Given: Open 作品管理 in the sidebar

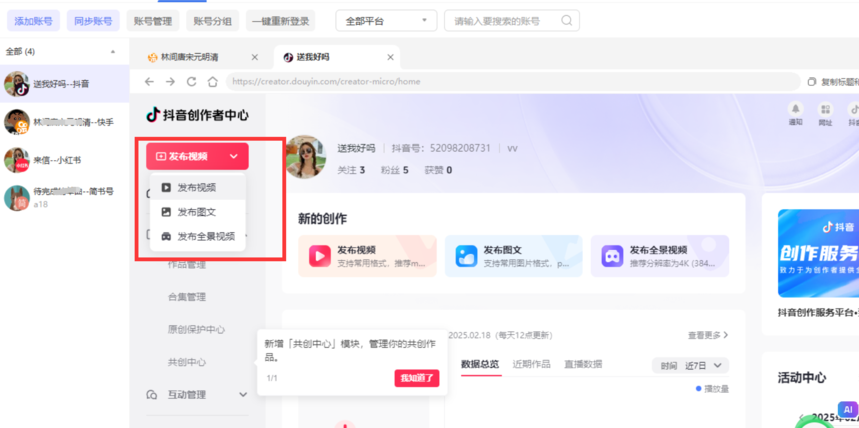Looking at the screenshot, I should [187, 265].
